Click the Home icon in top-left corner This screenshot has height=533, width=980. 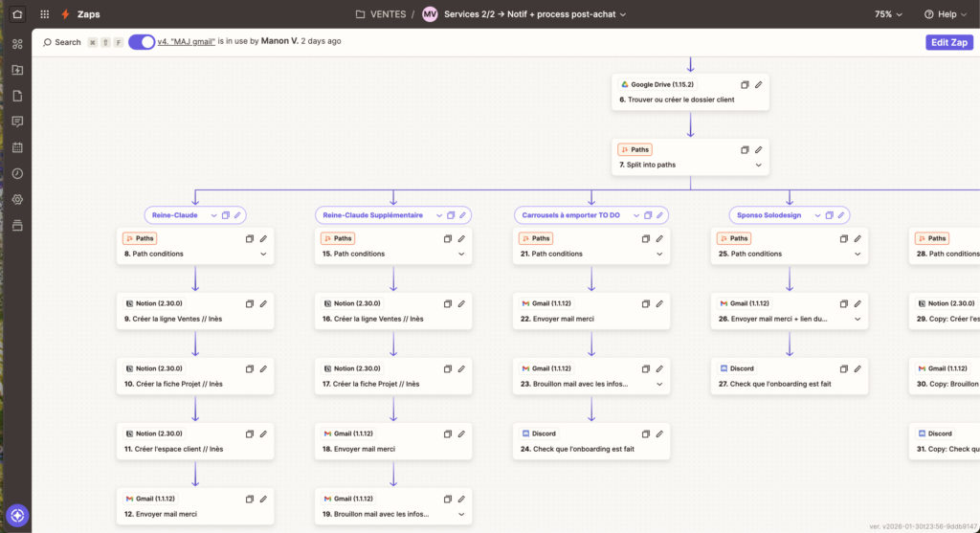coord(17,14)
